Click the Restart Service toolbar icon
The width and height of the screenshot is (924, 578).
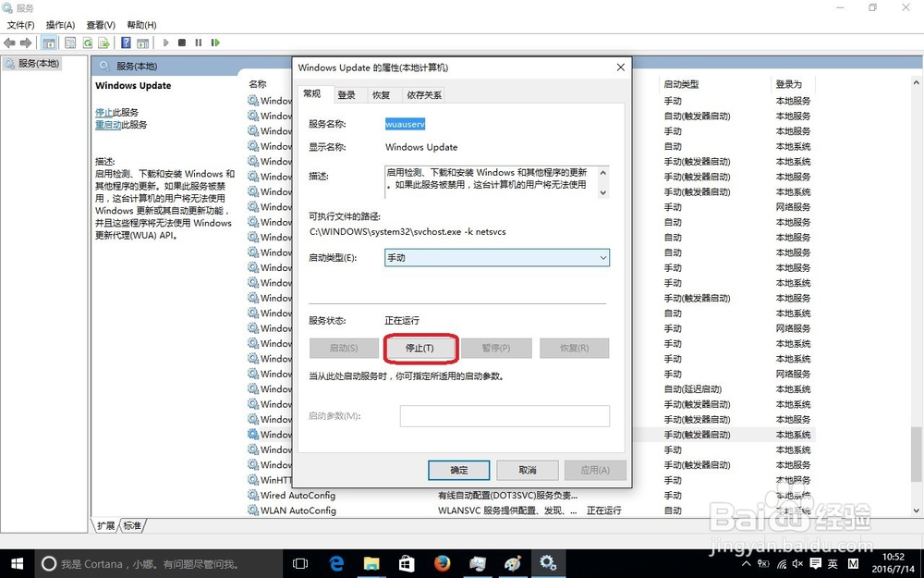coord(215,43)
